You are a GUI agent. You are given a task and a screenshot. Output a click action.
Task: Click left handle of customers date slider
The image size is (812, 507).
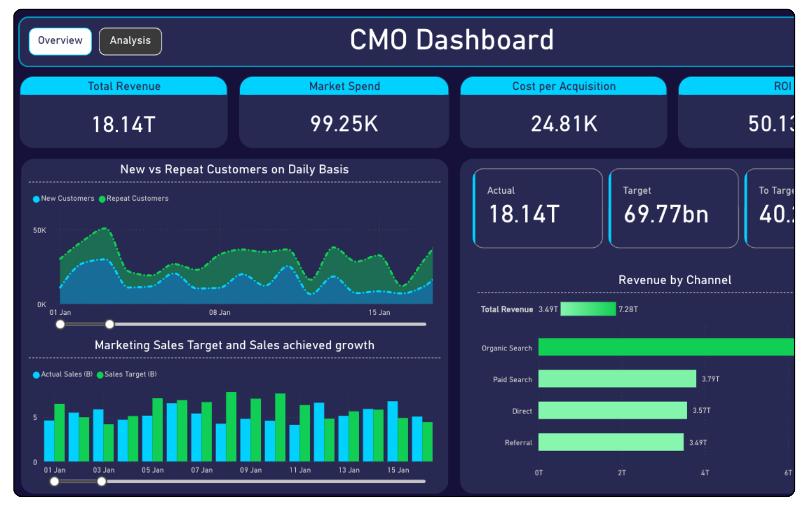[x=60, y=324]
